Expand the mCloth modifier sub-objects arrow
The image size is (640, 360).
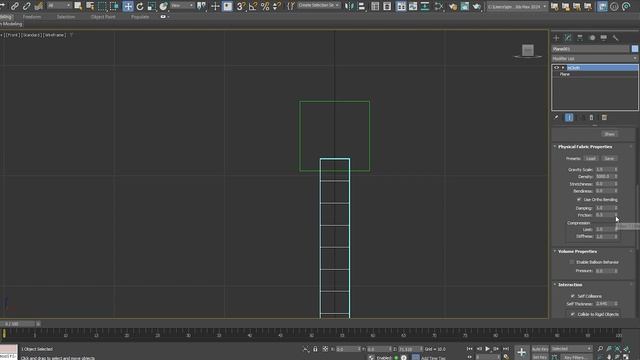(x=563, y=68)
